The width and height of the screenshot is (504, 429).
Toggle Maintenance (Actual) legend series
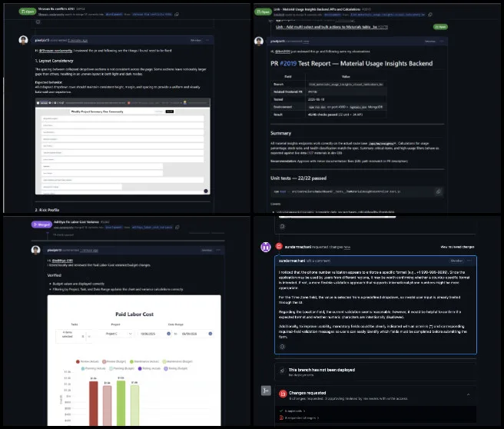[x=144, y=361]
